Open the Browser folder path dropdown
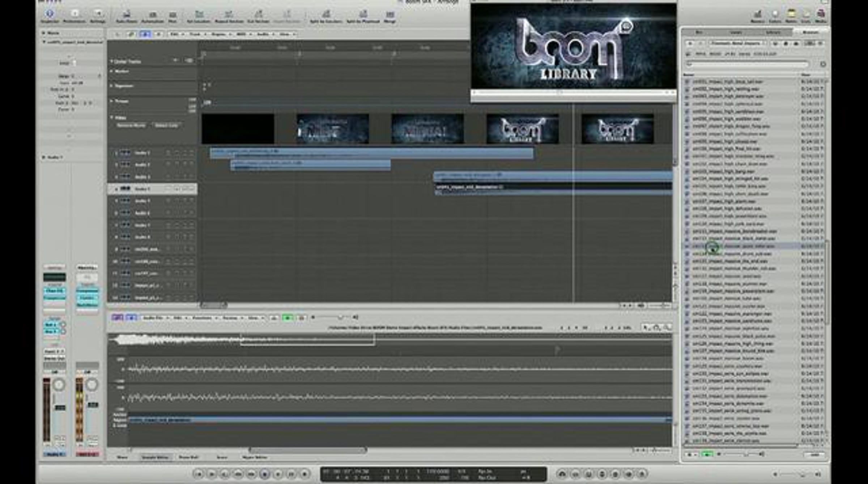This screenshot has width=868, height=484. [x=737, y=43]
